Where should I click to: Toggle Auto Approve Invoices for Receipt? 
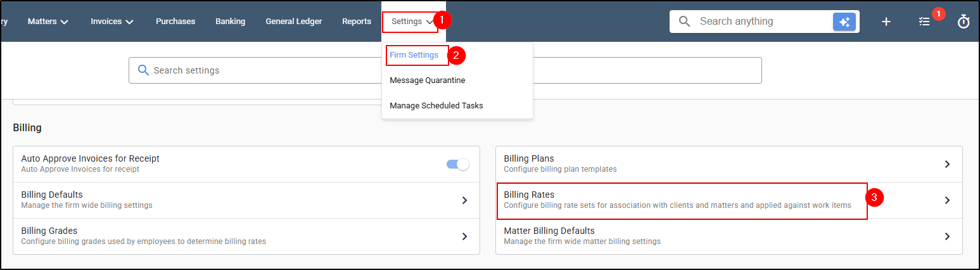pyautogui.click(x=457, y=164)
